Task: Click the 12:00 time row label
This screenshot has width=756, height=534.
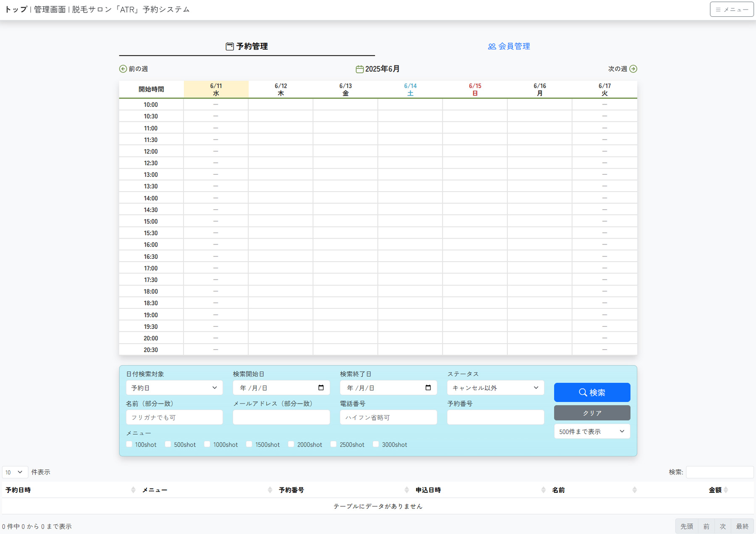Action: tap(151, 151)
